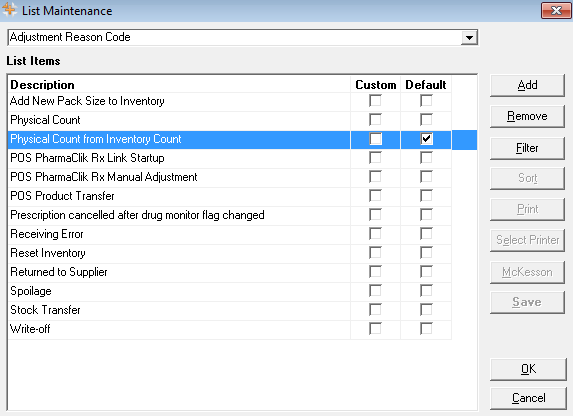The height and width of the screenshot is (416, 573).
Task: Check Custom box for Spoilage row
Action: [x=375, y=291]
